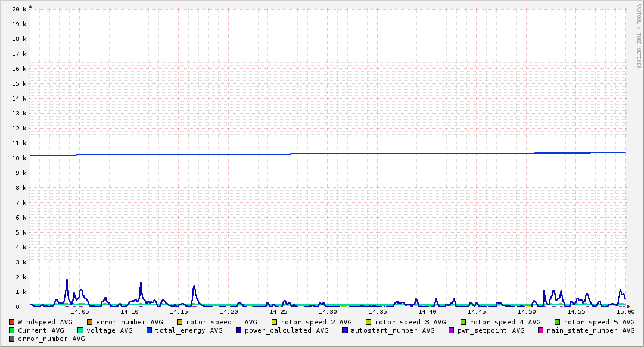Click the 14:30 time axis label
Image resolution: width=644 pixels, height=347 pixels.
[x=328, y=311]
